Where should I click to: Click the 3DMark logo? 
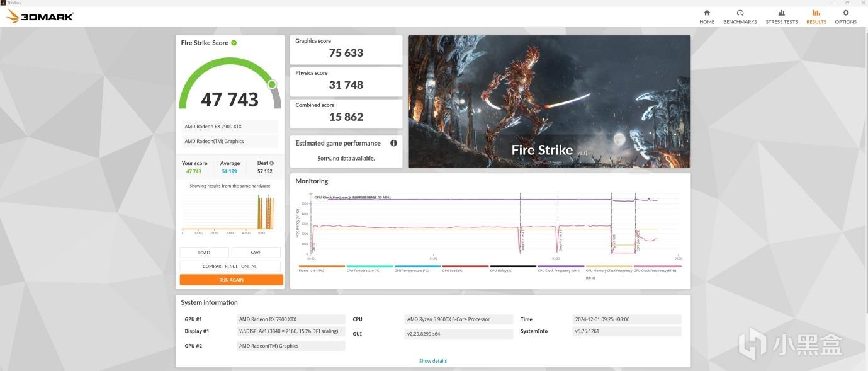40,16
